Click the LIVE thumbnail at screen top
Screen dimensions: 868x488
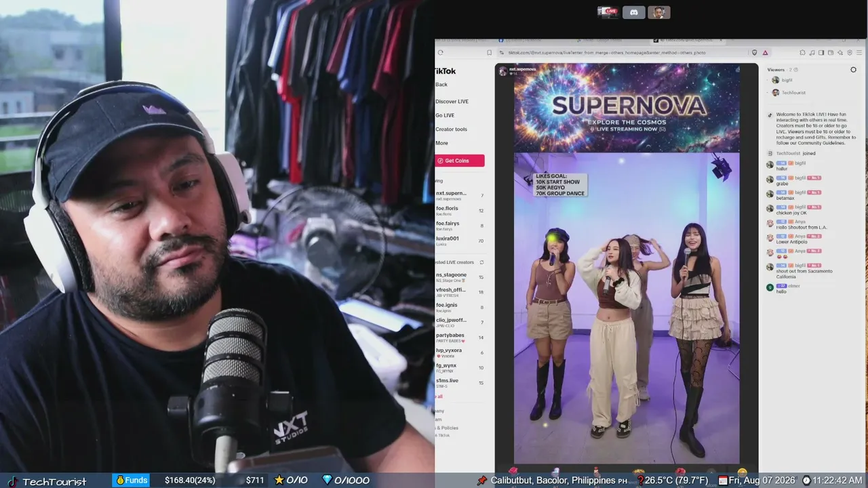click(x=607, y=12)
